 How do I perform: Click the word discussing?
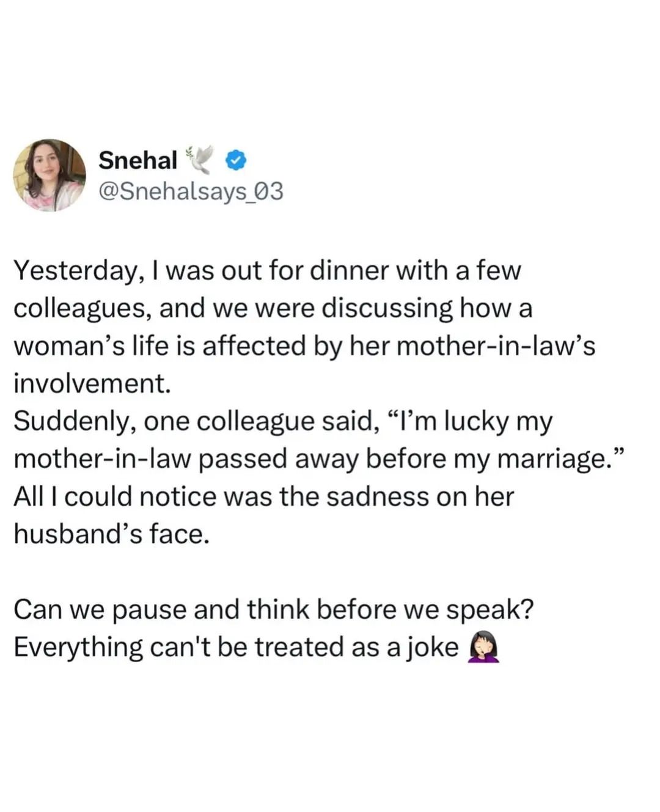pos(387,308)
